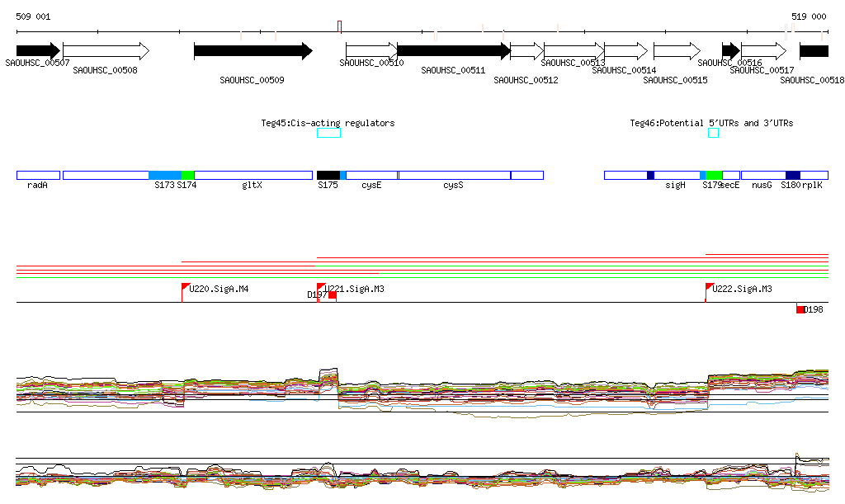Click the SAOUHSC_00509 label text
Screen dimensions: 845x504
[x=252, y=80]
